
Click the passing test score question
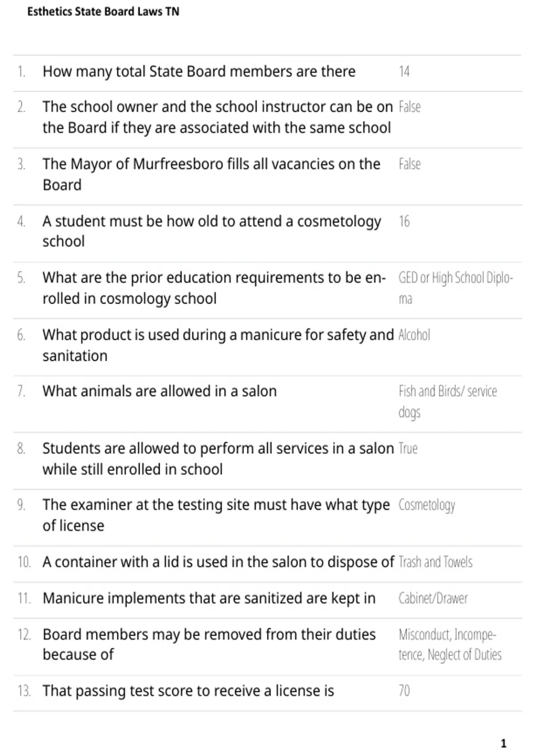[188, 691]
